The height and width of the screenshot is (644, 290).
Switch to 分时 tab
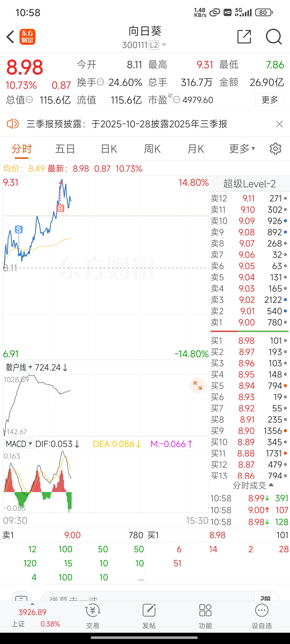tap(22, 149)
